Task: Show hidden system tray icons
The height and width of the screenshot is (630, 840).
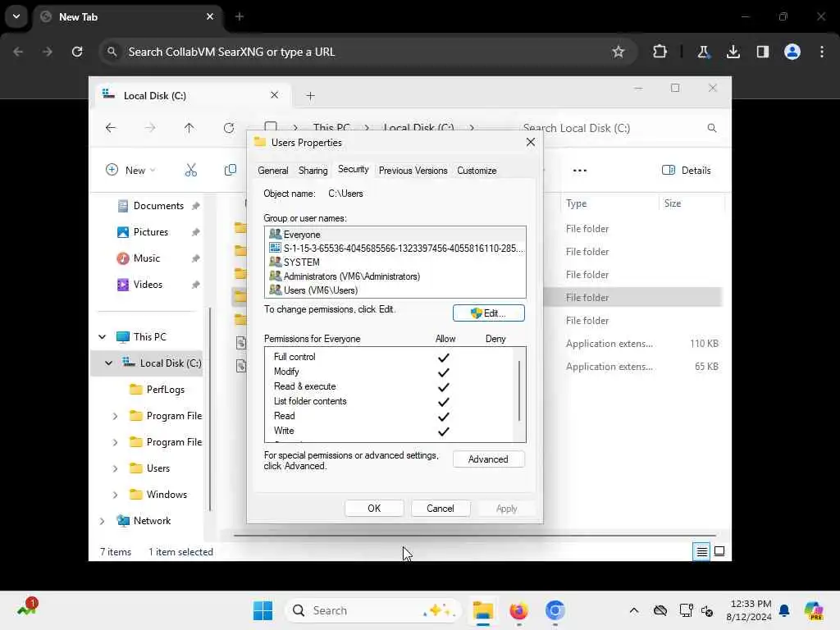Action: 634,610
